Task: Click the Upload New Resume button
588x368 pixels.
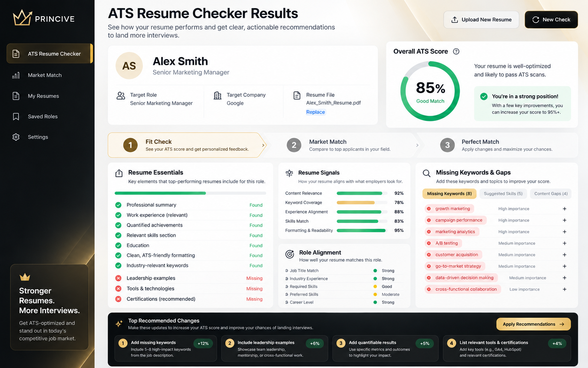Action: 481,20
